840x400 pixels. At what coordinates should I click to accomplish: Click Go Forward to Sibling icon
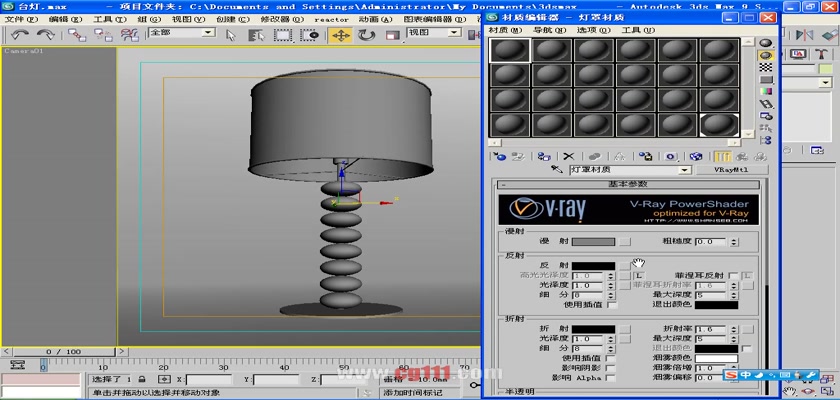(760, 156)
